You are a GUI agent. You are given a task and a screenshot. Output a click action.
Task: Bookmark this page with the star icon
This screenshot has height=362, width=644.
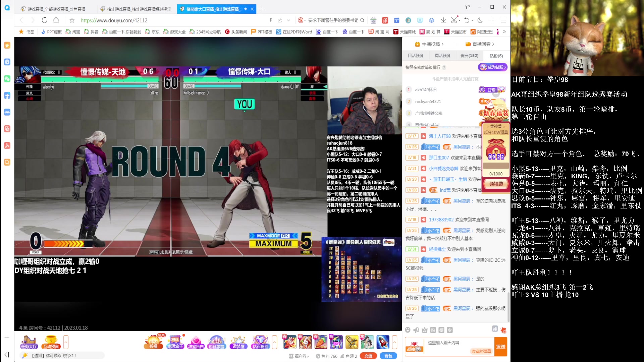pos(72,20)
